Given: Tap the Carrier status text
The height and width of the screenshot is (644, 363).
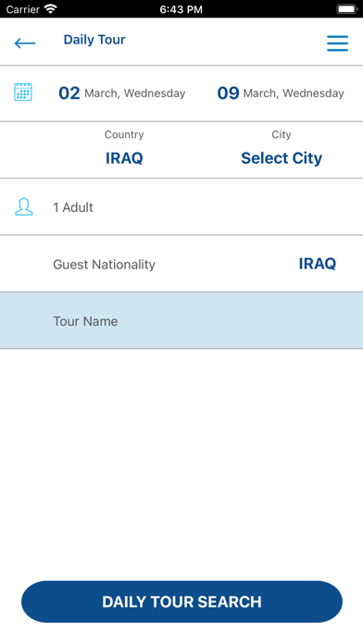Looking at the screenshot, I should (23, 9).
